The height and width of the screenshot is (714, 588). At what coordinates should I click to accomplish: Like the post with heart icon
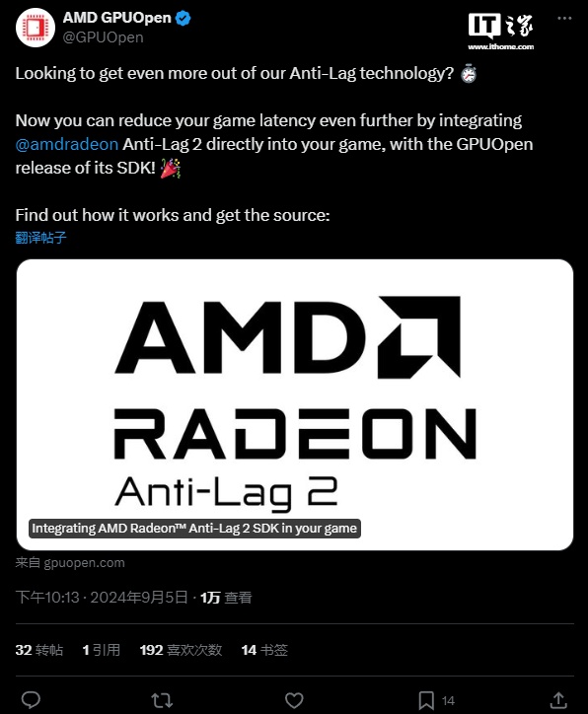tap(294, 700)
